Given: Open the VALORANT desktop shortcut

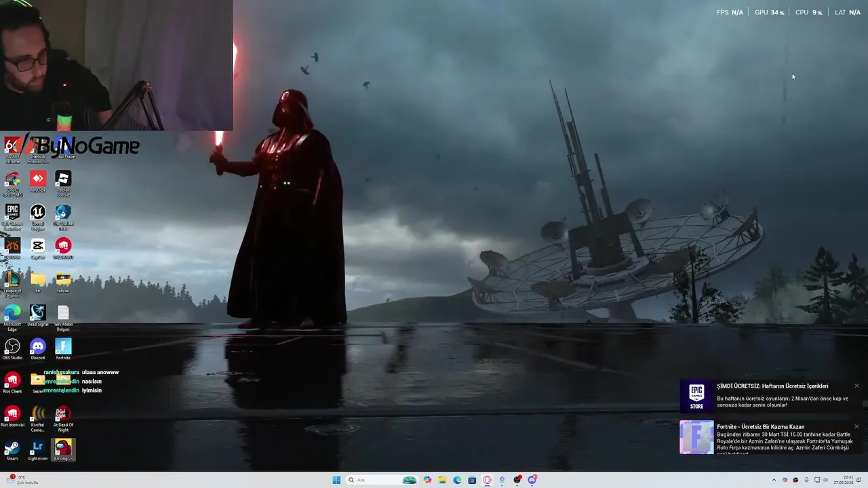Looking at the screenshot, I should click(63, 249).
